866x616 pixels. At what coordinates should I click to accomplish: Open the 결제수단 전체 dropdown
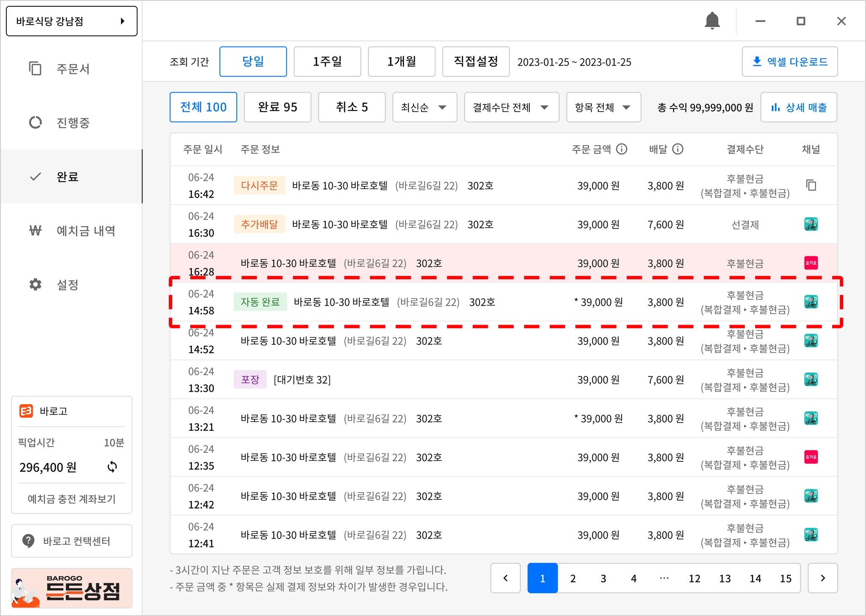pos(511,107)
